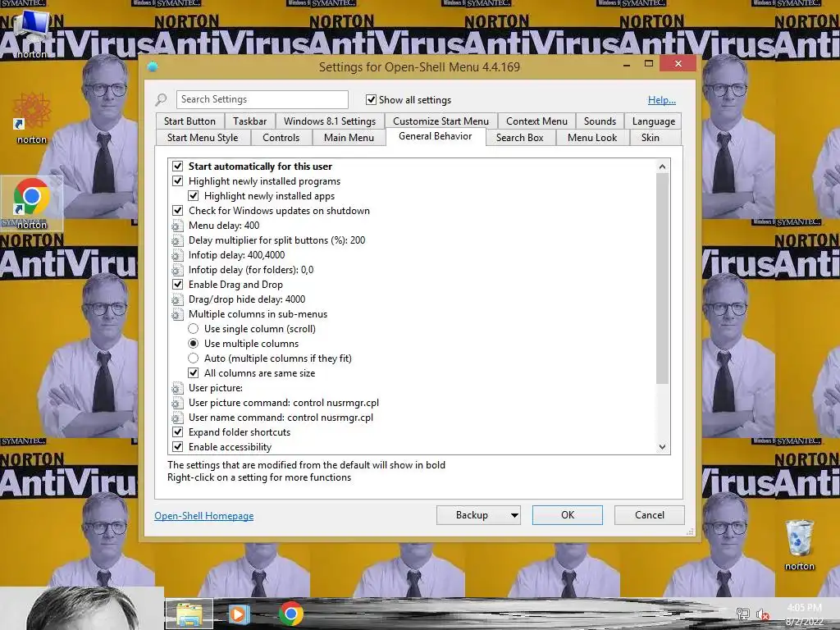
Task: Toggle Highlight newly installed apps
Action: tap(194, 196)
